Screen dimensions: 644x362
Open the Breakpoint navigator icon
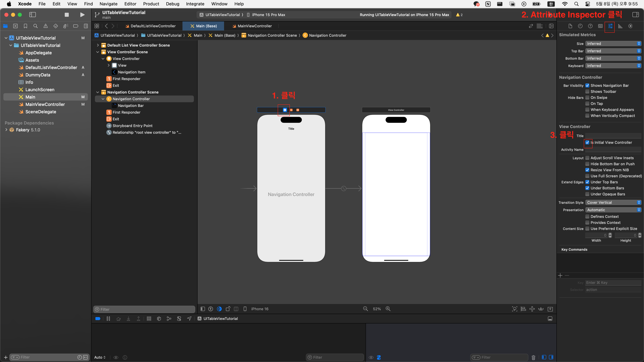75,26
